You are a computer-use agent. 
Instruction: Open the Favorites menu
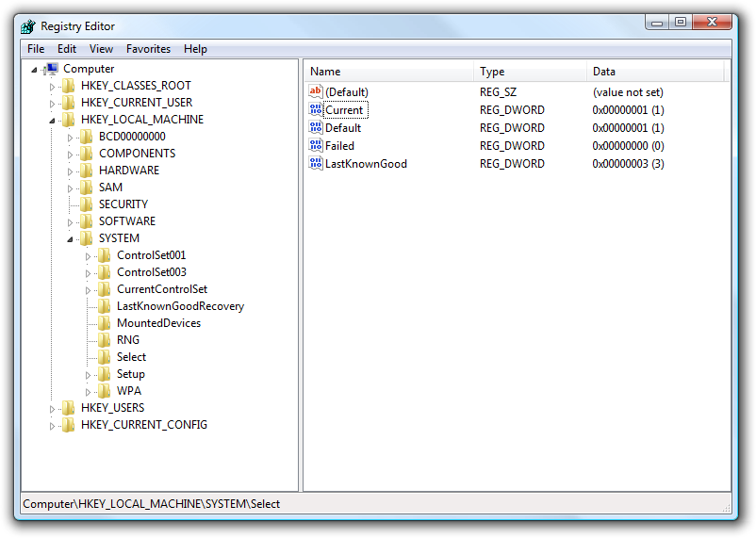[x=148, y=49]
